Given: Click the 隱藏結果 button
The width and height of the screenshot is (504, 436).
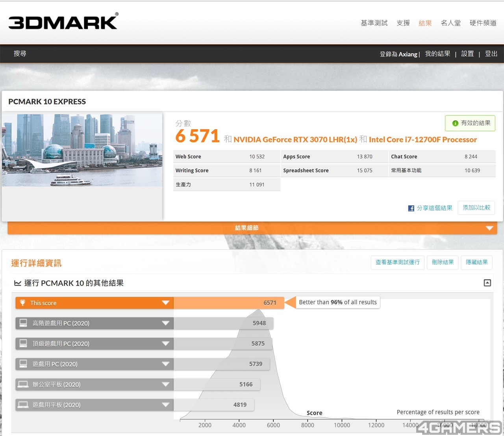Looking at the screenshot, I should [x=477, y=262].
